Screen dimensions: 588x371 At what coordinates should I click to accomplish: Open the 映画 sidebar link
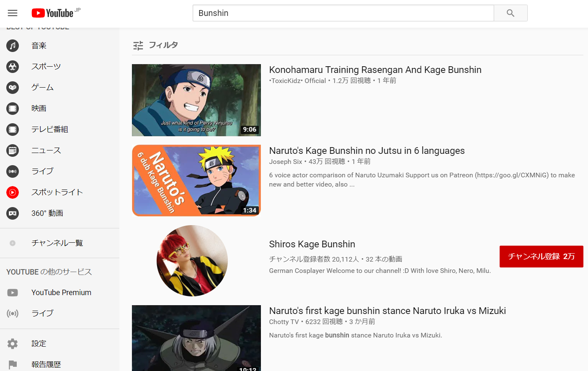point(39,109)
